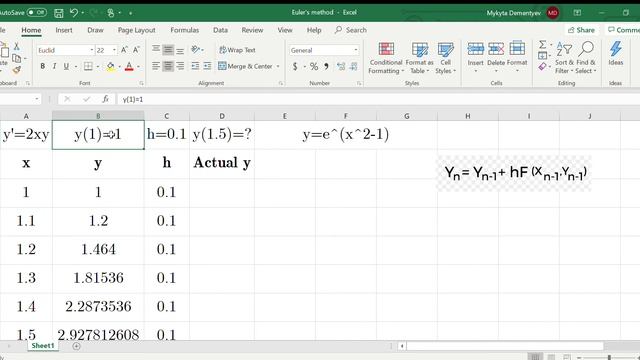640x360 pixels.
Task: Click the formula bar showing y(1)=1
Action: (380, 99)
